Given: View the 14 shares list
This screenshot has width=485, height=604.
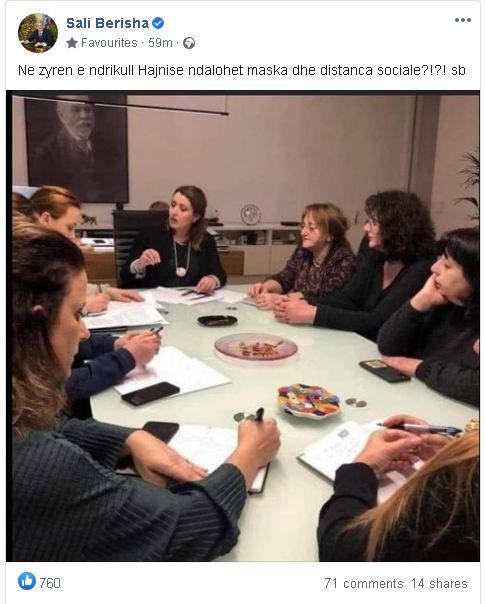Looking at the screenshot, I should tap(439, 584).
